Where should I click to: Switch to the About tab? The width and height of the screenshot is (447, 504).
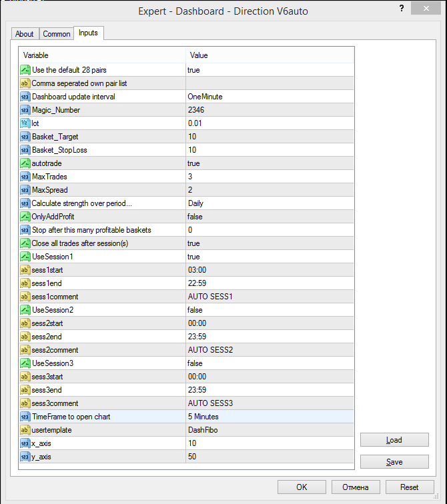click(x=25, y=34)
